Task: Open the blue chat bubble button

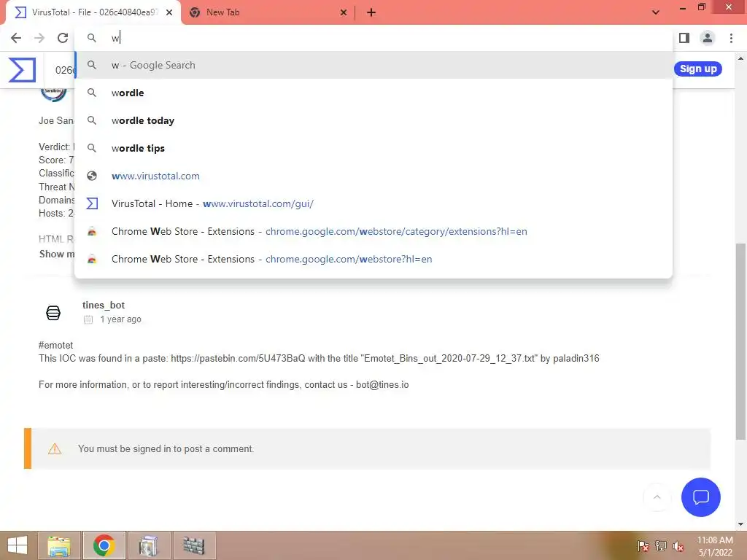Action: (x=701, y=497)
